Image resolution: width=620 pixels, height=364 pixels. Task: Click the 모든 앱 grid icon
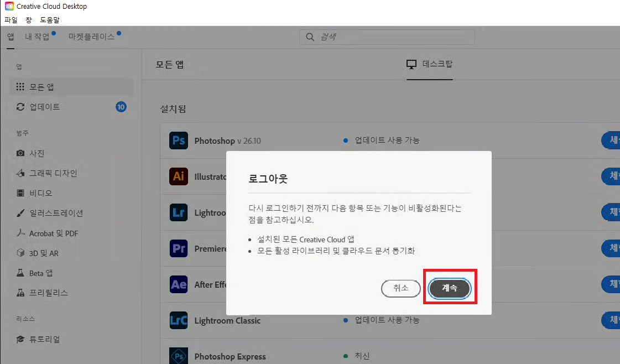[x=20, y=87]
